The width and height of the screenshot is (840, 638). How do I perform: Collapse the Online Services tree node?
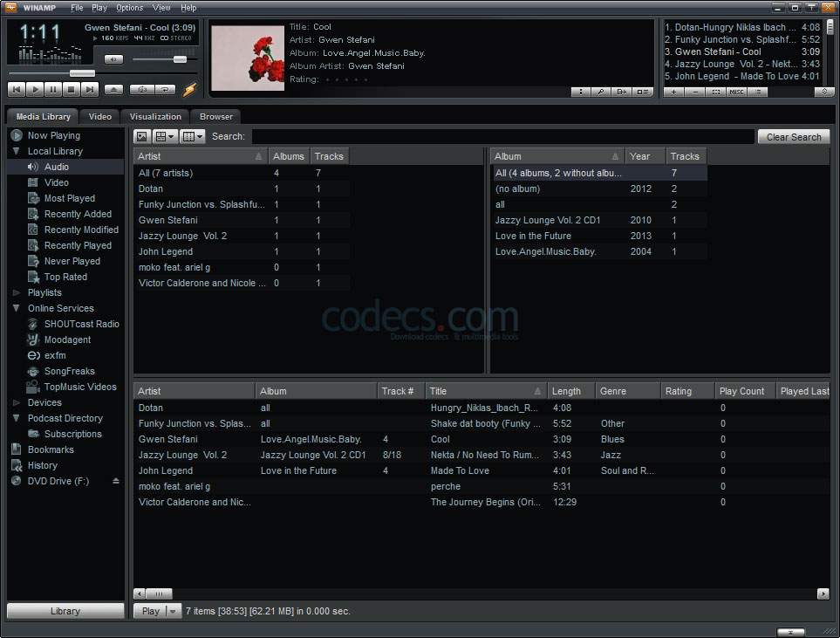coord(16,308)
